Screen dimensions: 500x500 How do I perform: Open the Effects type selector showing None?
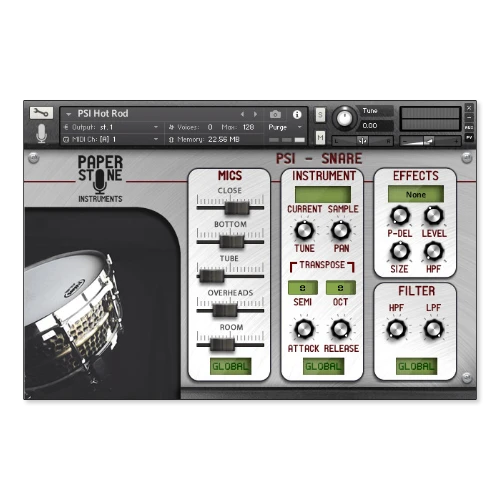coord(416,194)
